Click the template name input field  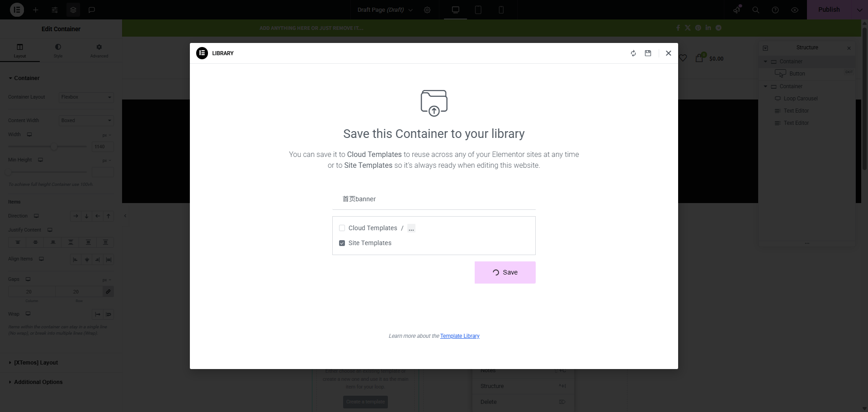[434, 199]
